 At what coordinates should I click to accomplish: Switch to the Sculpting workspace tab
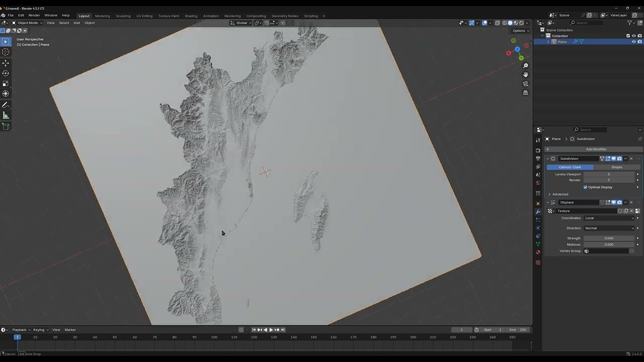point(123,16)
